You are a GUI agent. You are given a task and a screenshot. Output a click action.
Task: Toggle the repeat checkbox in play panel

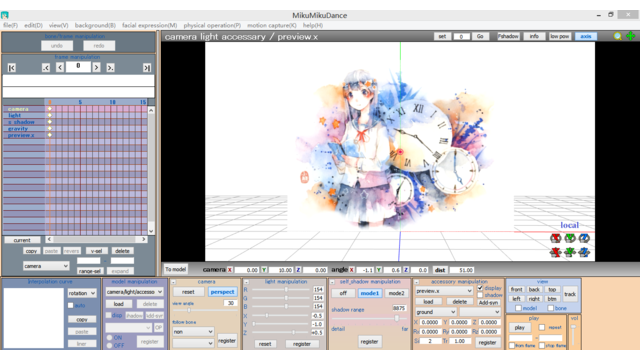coord(542,327)
